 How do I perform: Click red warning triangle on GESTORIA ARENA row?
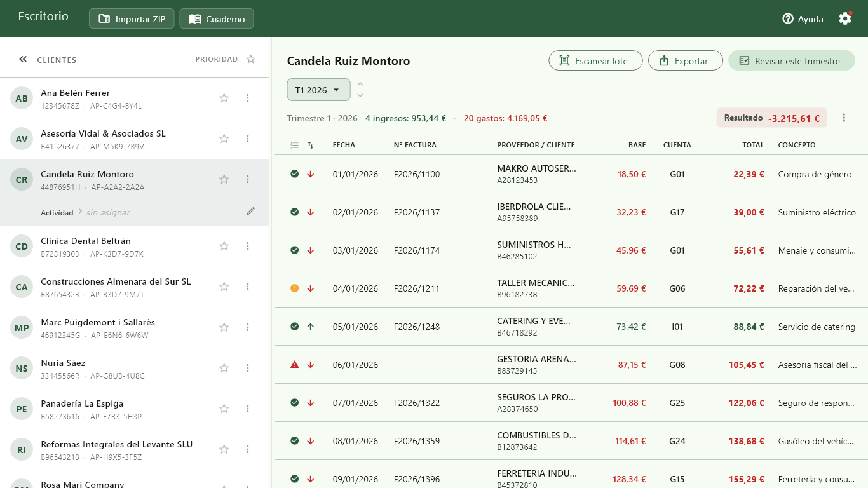click(x=294, y=365)
